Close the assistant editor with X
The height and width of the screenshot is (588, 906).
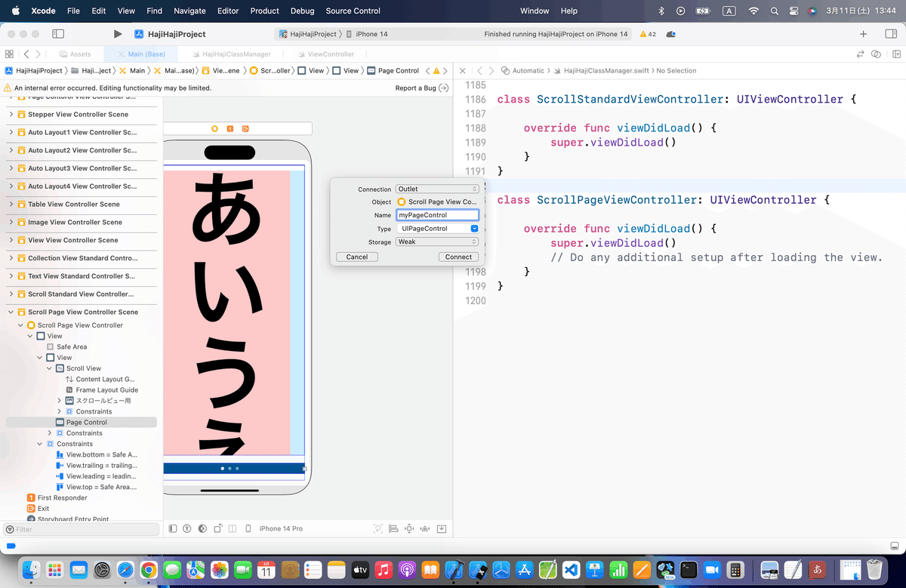(x=463, y=70)
